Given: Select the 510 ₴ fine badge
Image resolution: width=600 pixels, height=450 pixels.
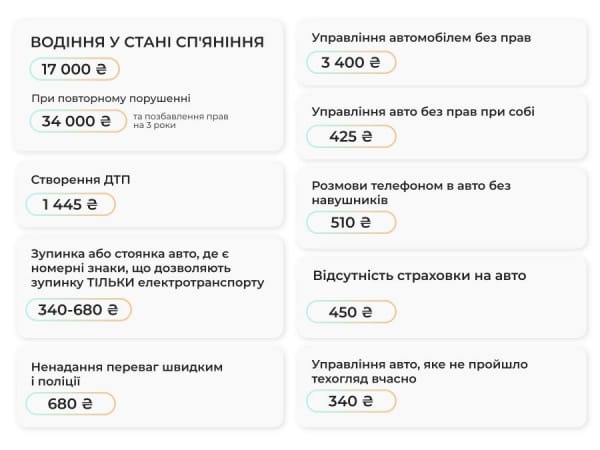Looking at the screenshot, I should pos(351,222).
